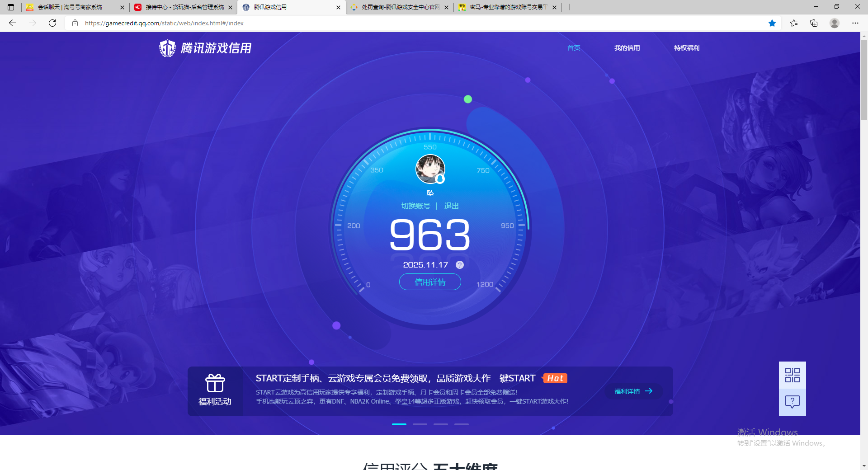Open the feedback help chat icon
This screenshot has width=868, height=470.
[792, 402]
